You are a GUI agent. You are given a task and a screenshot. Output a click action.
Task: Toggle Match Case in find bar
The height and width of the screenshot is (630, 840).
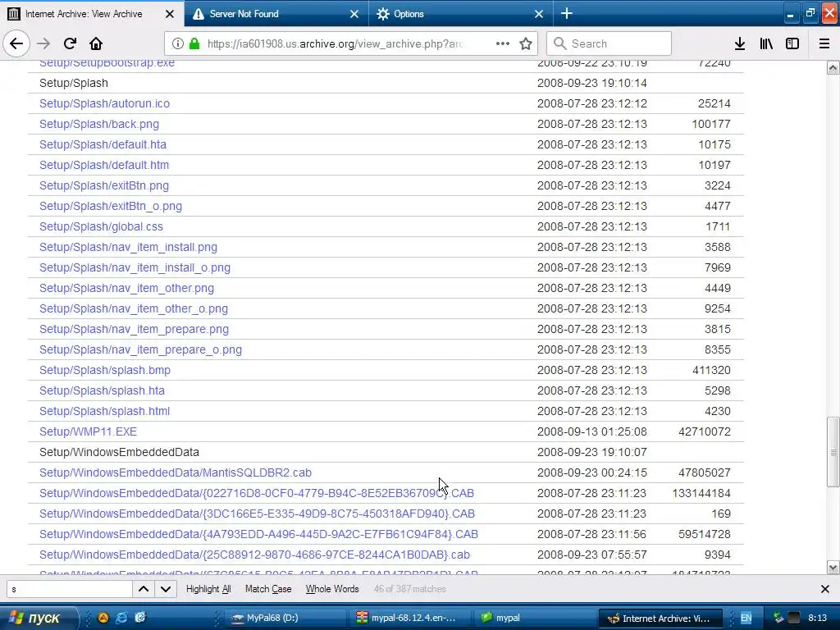[268, 589]
